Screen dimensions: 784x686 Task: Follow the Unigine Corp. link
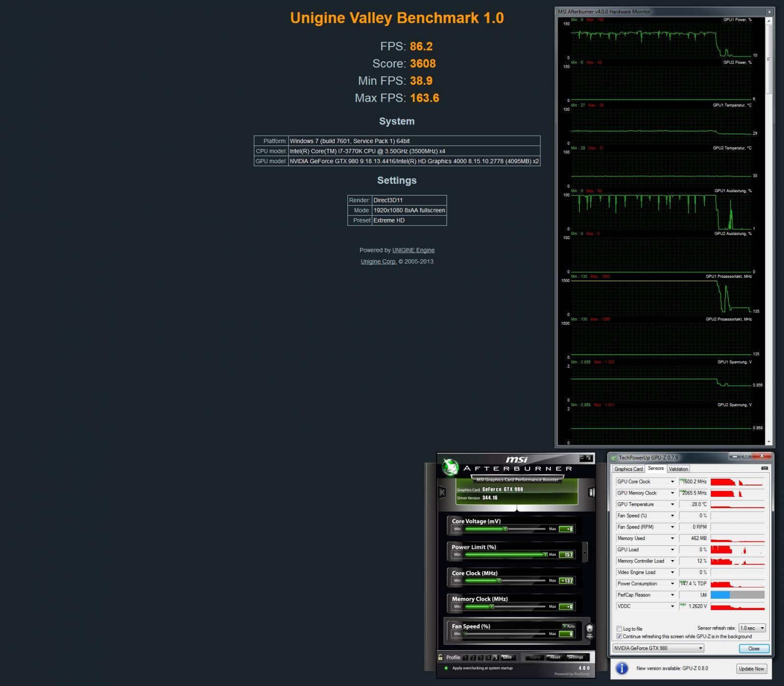pos(378,261)
